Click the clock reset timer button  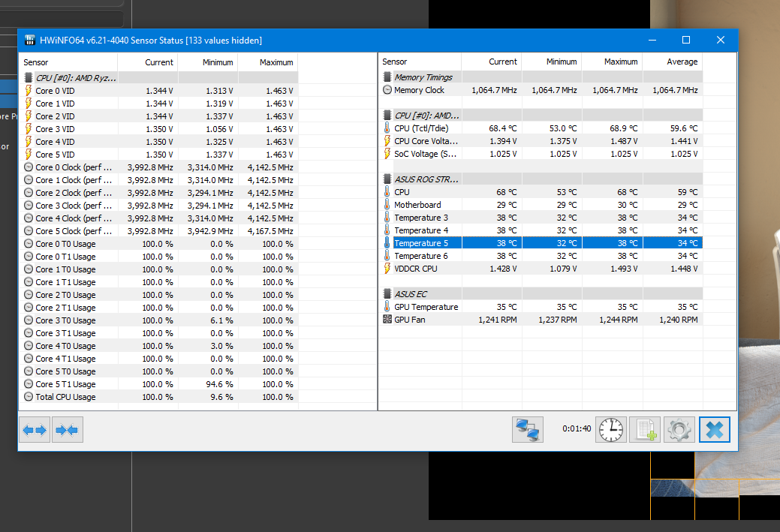pyautogui.click(x=611, y=430)
